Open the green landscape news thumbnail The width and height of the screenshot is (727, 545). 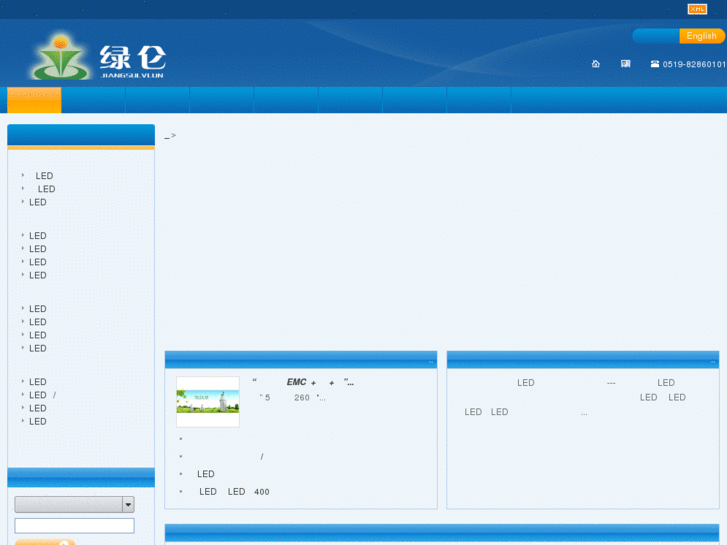208,402
